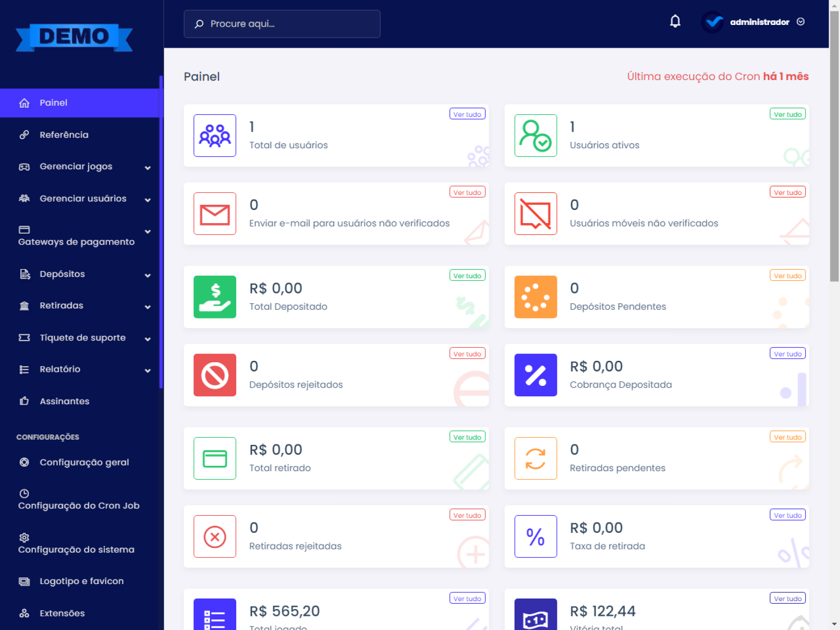Expand the Retiradas submenu chevron
Screen dimensions: 840x630
pos(148,307)
